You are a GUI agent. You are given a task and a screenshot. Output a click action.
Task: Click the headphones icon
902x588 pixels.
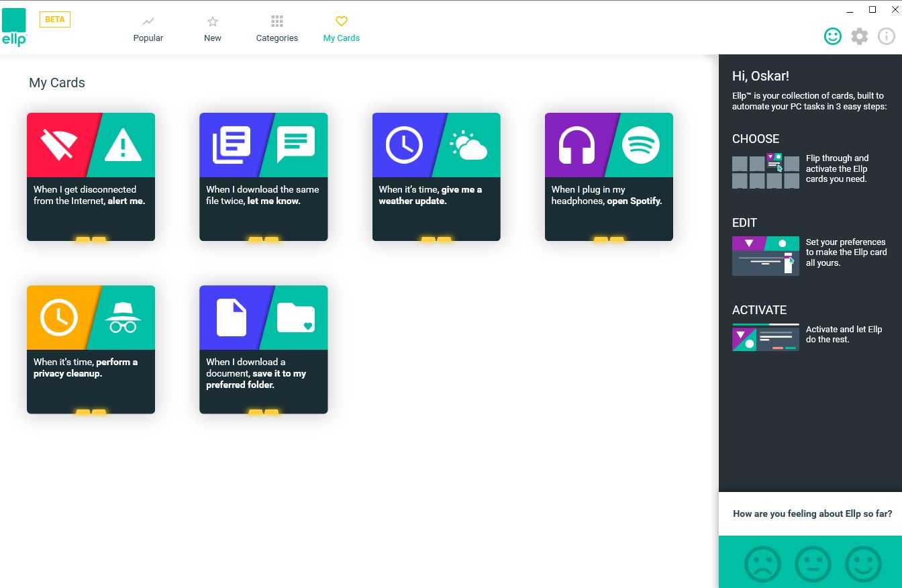(577, 145)
